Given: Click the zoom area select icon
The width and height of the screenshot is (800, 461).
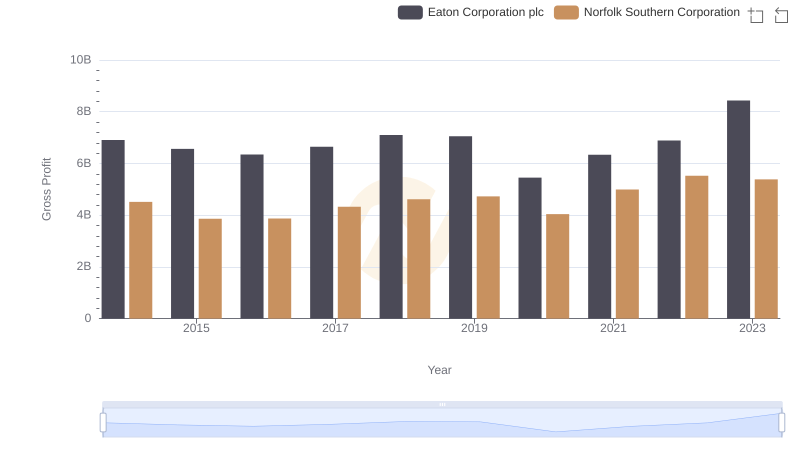Looking at the screenshot, I should 756,15.
